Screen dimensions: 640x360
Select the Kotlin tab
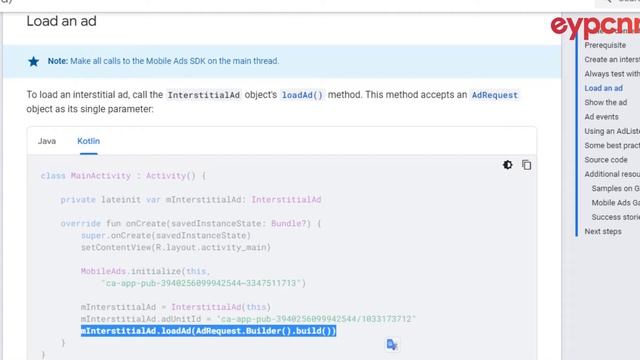point(89,141)
